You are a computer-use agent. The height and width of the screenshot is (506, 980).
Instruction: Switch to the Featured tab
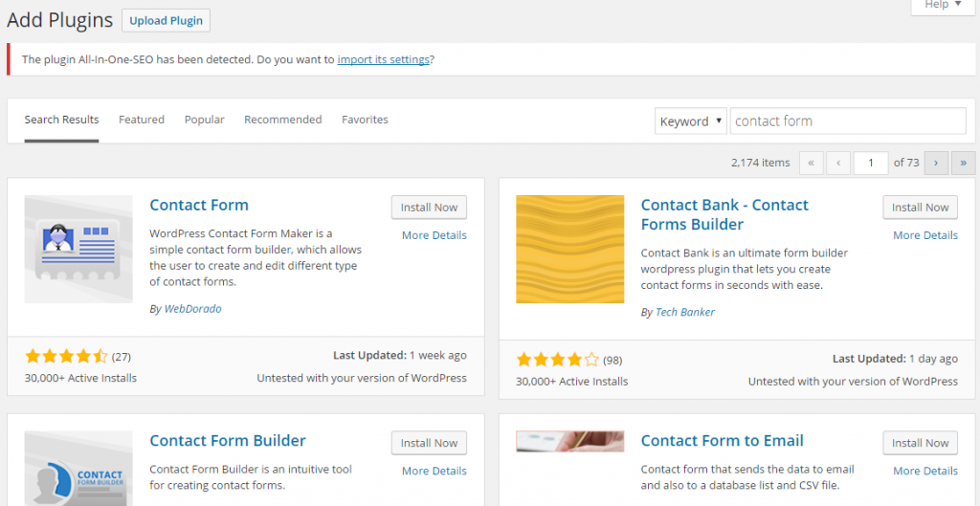(x=142, y=120)
